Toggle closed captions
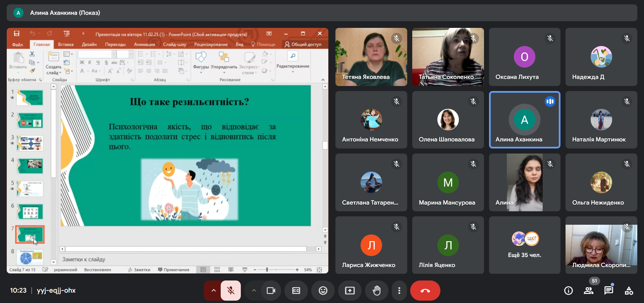The height and width of the screenshot is (303, 644). click(296, 291)
